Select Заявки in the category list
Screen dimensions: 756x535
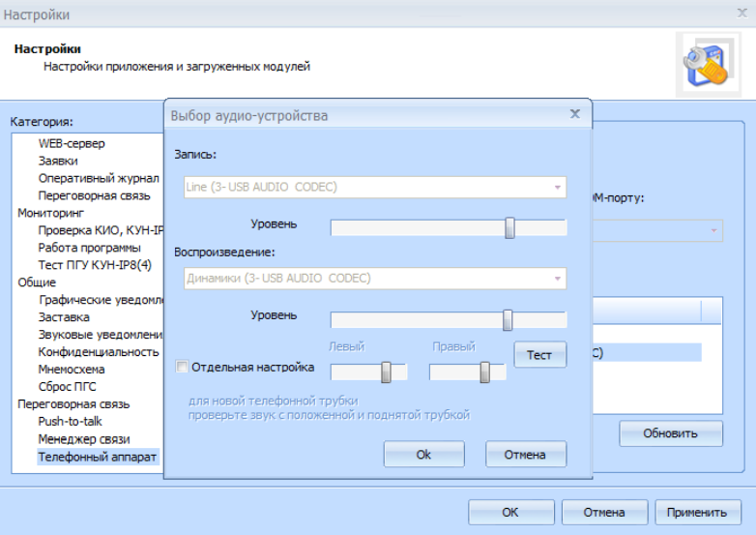tap(58, 161)
